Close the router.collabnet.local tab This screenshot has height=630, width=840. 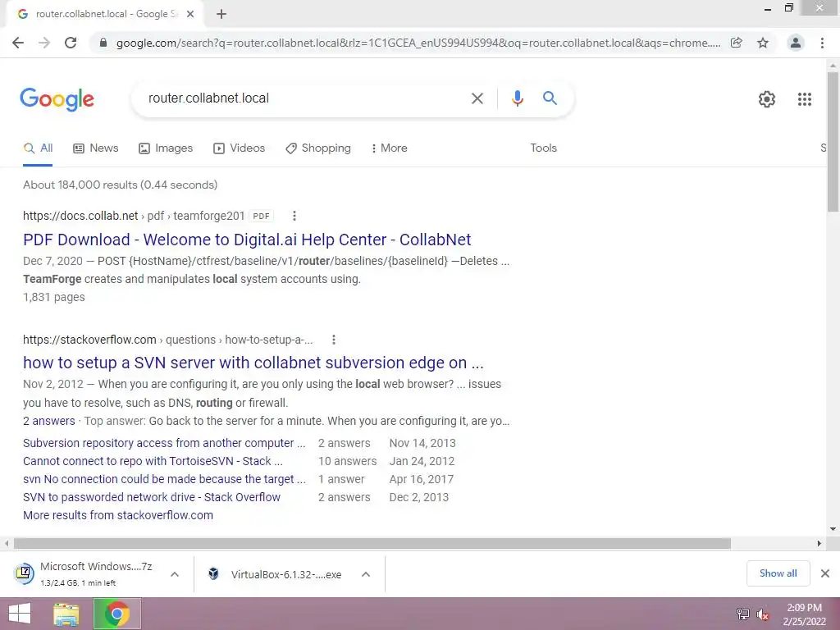(x=190, y=14)
